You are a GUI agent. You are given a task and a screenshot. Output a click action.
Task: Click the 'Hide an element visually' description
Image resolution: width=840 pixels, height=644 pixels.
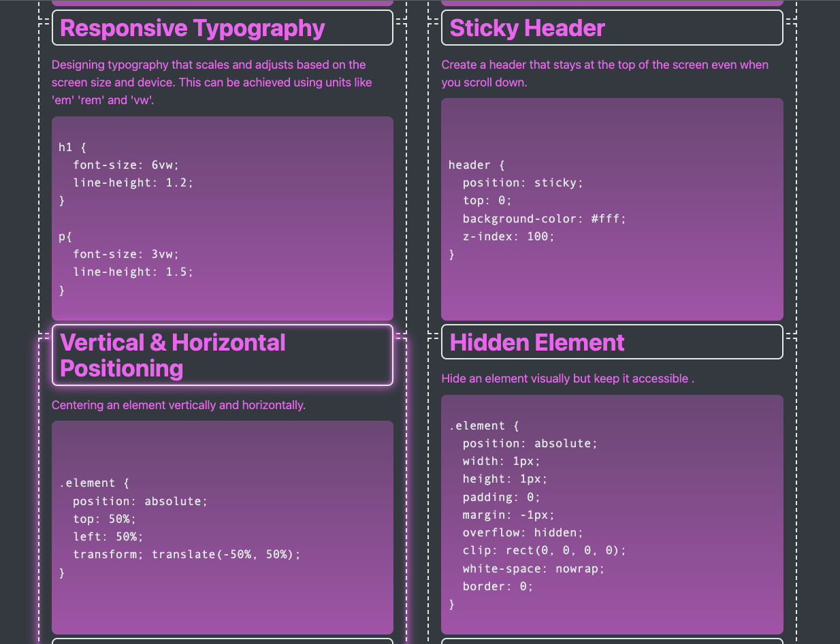pyautogui.click(x=568, y=379)
